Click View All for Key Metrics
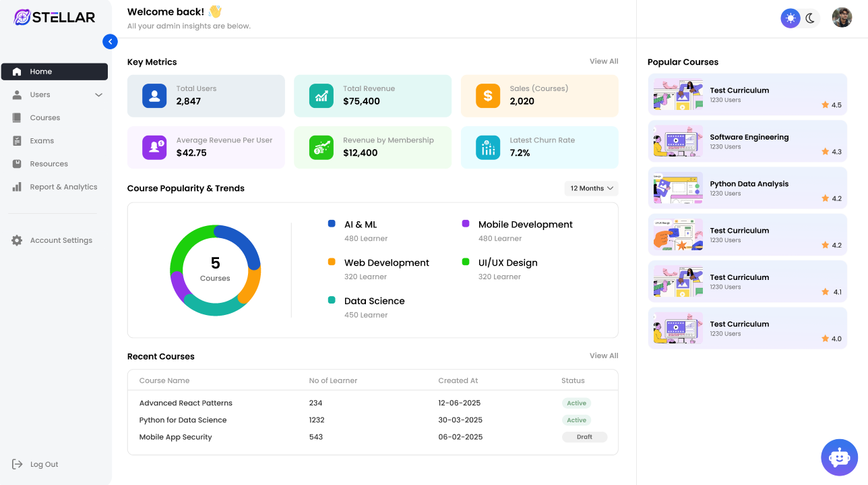The width and height of the screenshot is (868, 485). (603, 61)
